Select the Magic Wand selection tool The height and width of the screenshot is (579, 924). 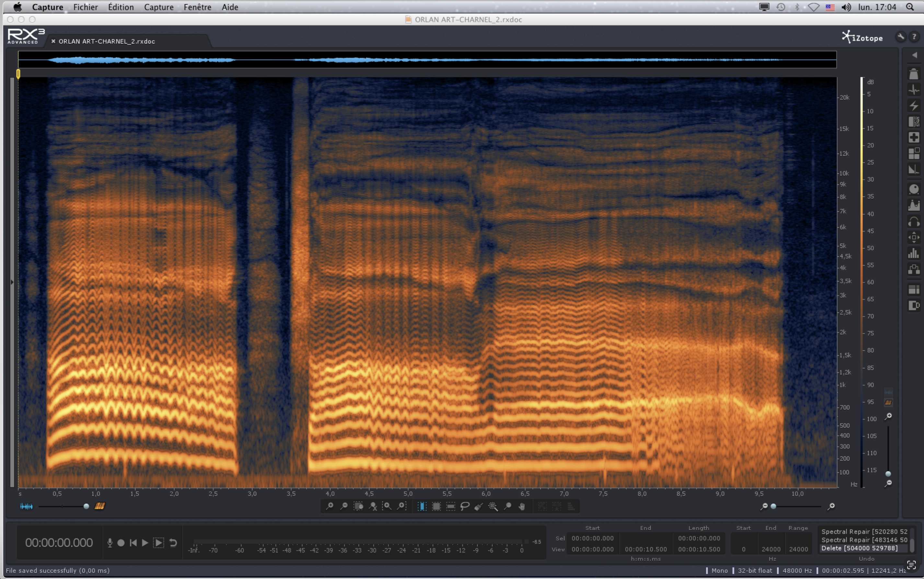click(x=493, y=506)
